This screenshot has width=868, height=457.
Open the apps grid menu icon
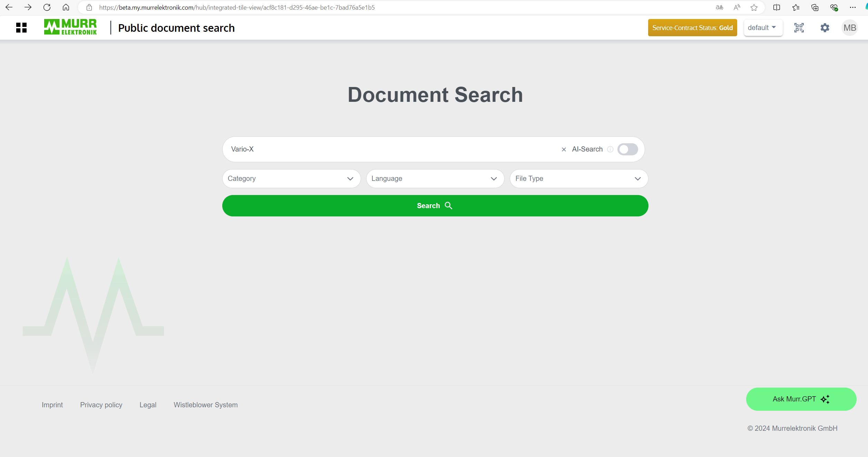click(x=21, y=28)
